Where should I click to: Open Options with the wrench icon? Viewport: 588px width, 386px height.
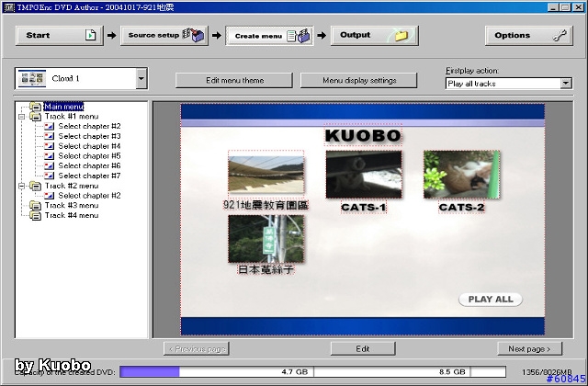tap(529, 36)
